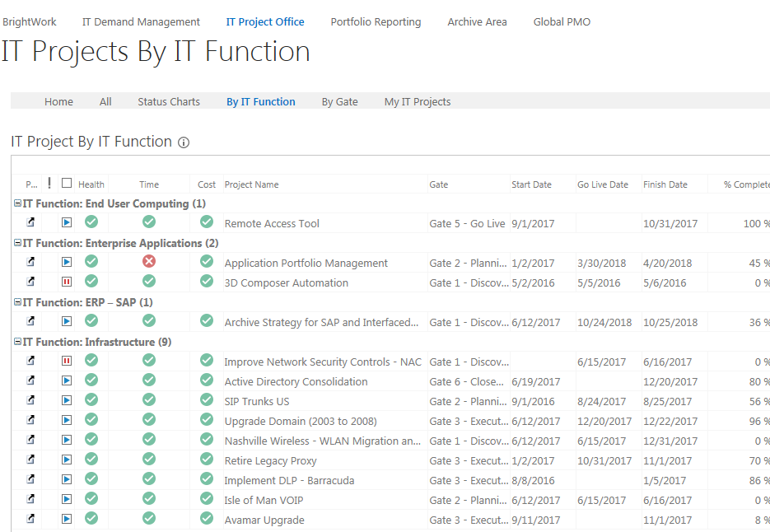Open Portfolio Reporting in top navigation
Viewport: 770px width, 532px height.
click(x=376, y=22)
